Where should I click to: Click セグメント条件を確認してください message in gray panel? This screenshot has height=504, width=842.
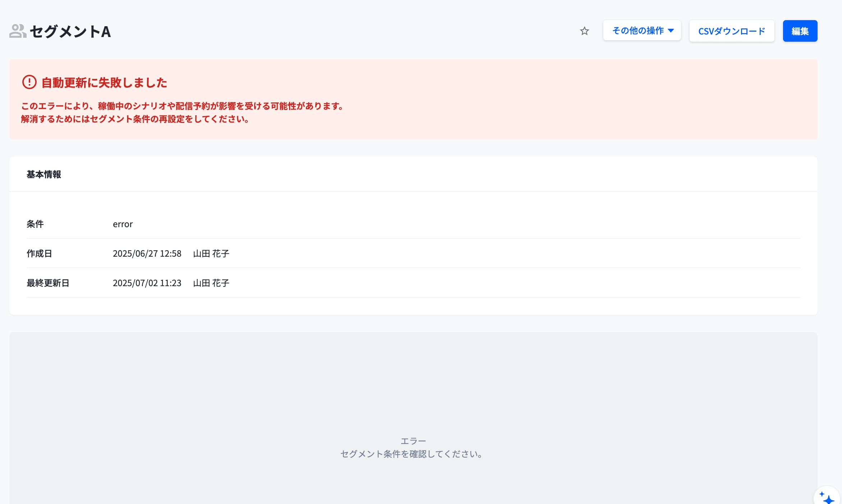412,454
